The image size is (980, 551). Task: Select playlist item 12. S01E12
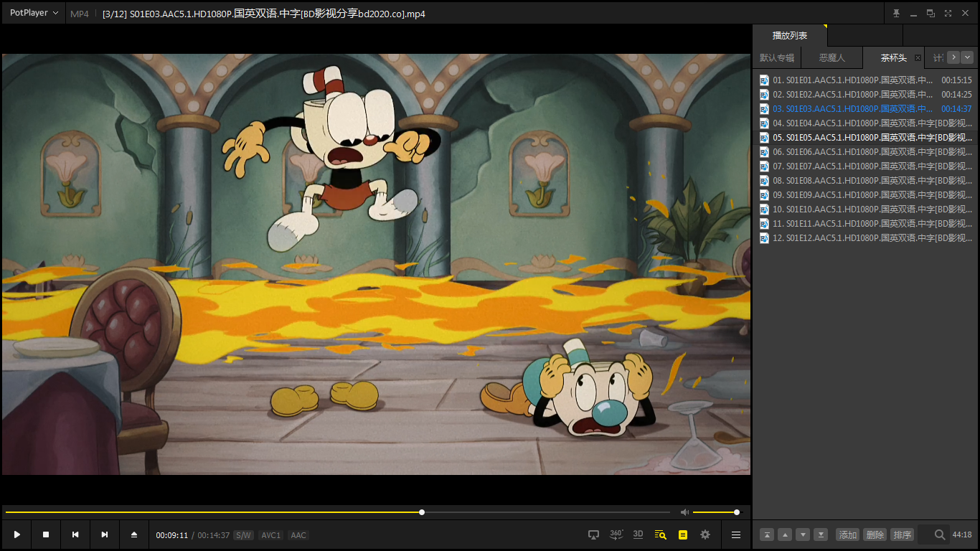point(865,238)
